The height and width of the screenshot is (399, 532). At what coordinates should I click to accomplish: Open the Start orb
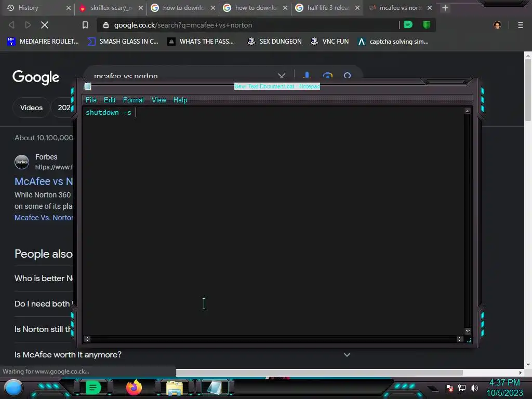coord(13,388)
